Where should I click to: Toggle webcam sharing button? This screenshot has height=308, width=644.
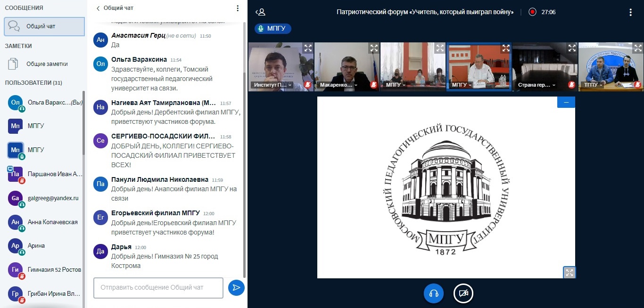point(463,293)
